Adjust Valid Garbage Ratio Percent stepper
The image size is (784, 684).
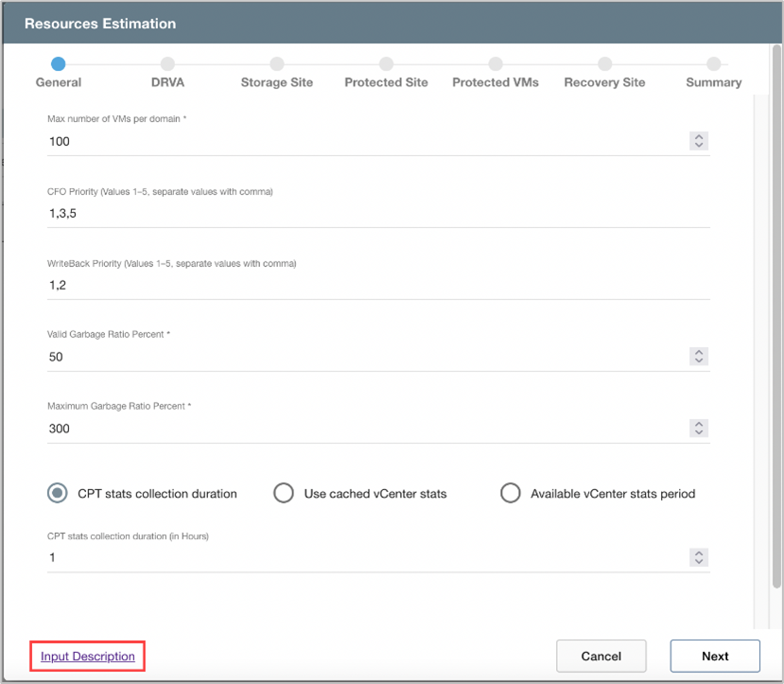tap(699, 357)
